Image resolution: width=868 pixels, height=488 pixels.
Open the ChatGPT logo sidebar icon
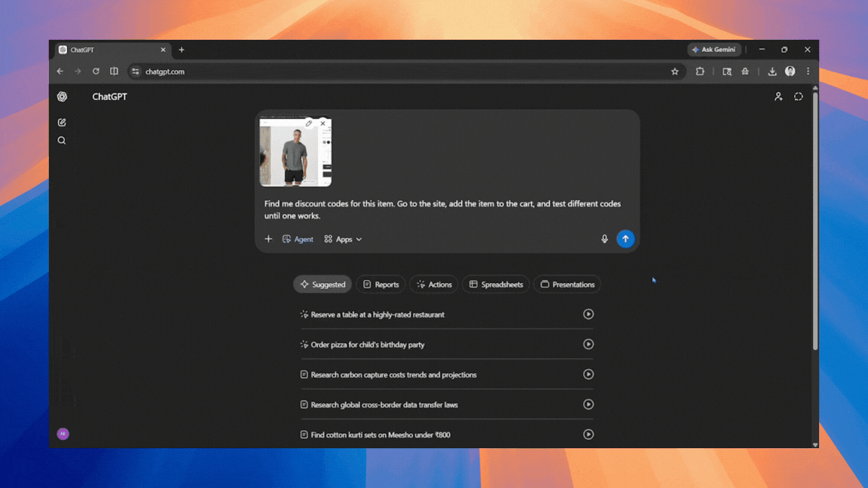coord(62,97)
